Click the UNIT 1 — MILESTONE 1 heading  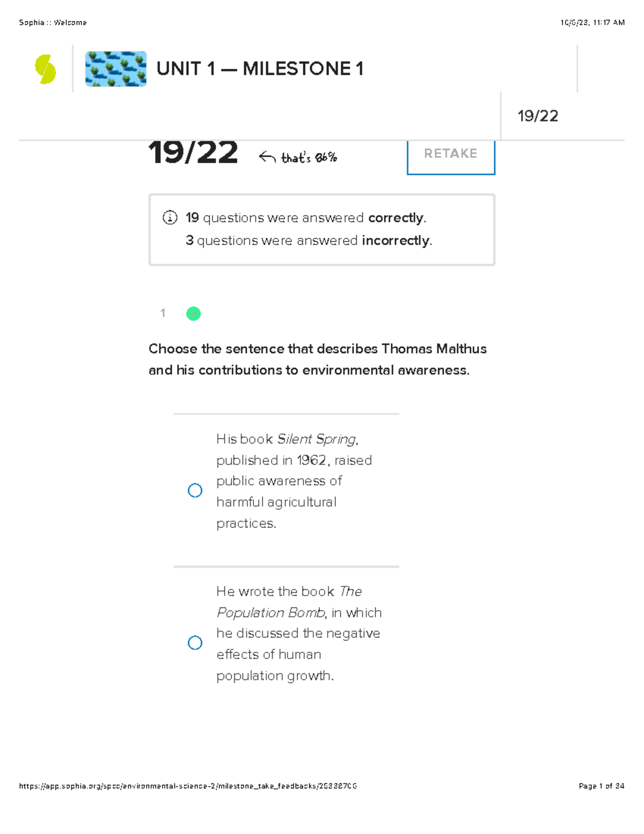(260, 69)
